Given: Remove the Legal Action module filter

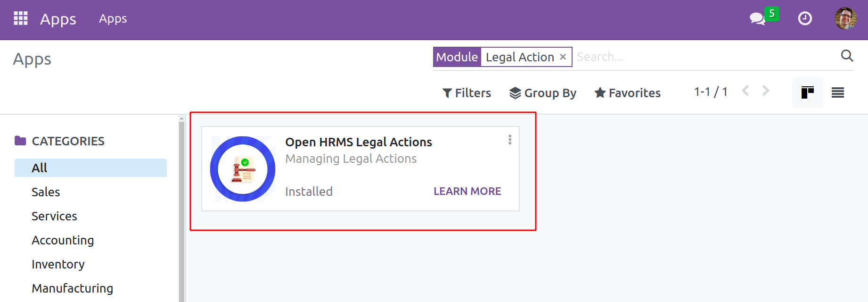Looking at the screenshot, I should pyautogui.click(x=563, y=57).
